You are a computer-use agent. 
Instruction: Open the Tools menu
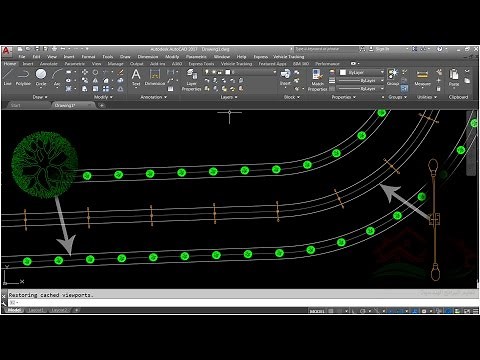click(108, 57)
